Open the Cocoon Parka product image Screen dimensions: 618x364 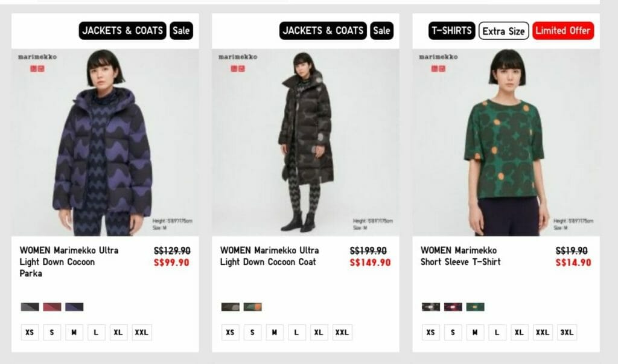[x=105, y=142]
